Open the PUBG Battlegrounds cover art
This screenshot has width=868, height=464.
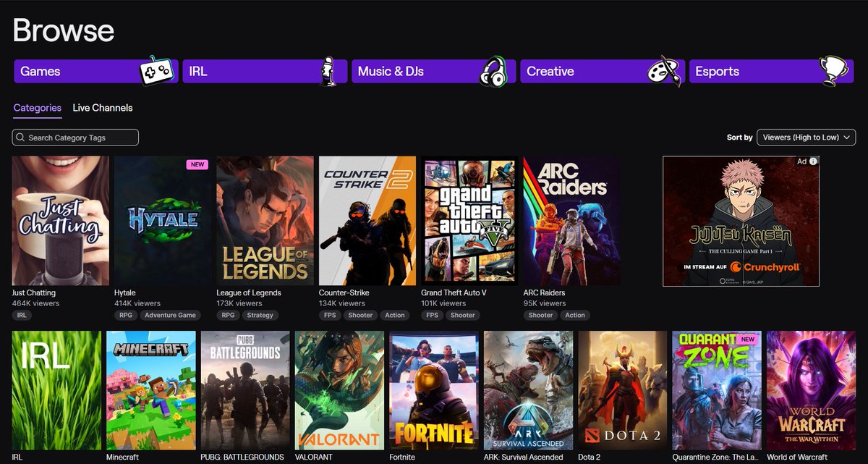pos(245,391)
